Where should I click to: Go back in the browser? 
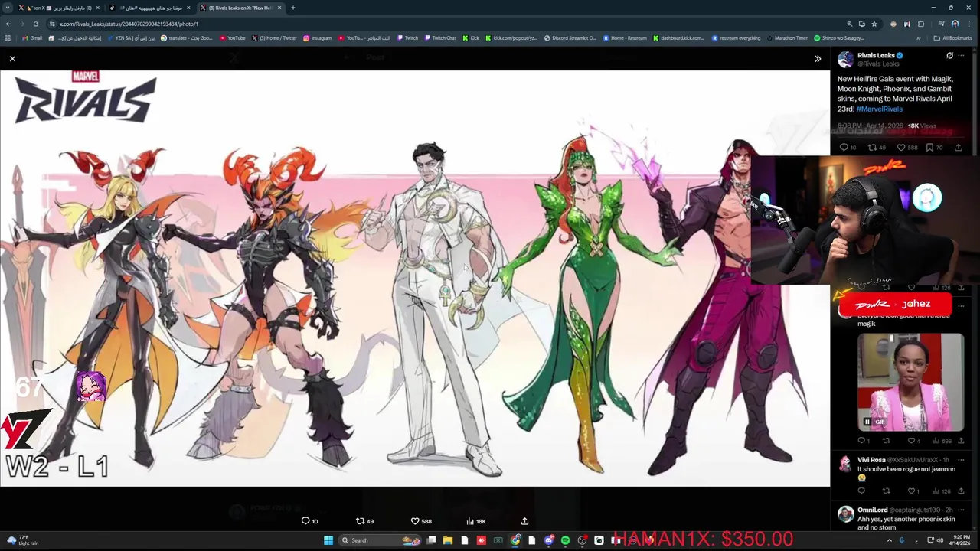[x=8, y=24]
